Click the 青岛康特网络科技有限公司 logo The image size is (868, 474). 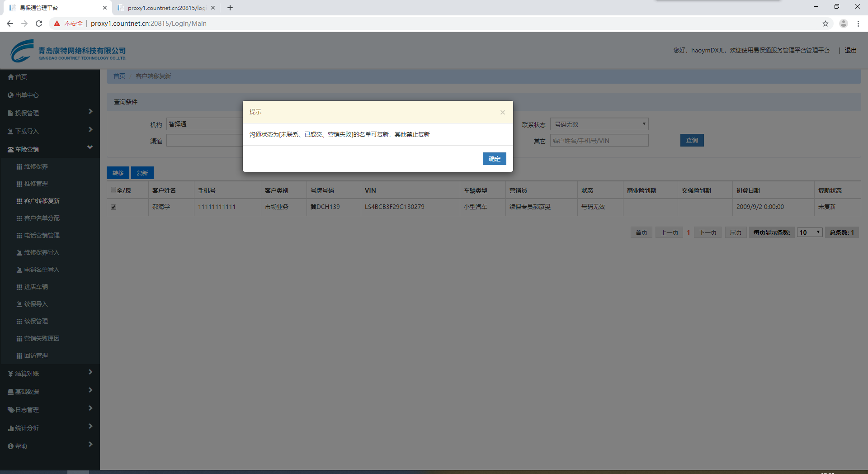pyautogui.click(x=68, y=51)
